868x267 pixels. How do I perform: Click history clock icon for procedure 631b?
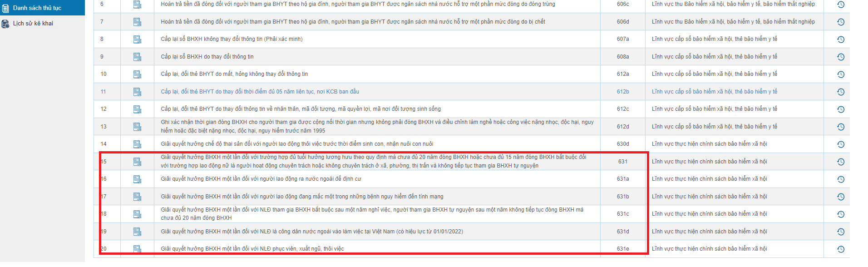point(840,197)
